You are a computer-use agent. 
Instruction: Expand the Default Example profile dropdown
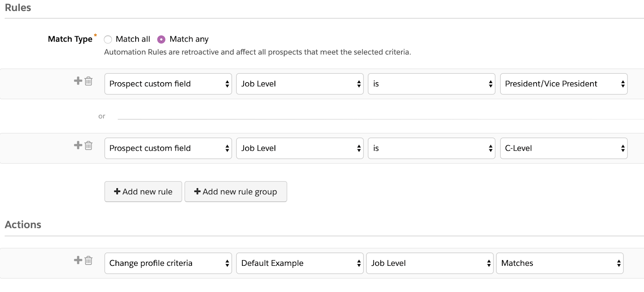[299, 263]
